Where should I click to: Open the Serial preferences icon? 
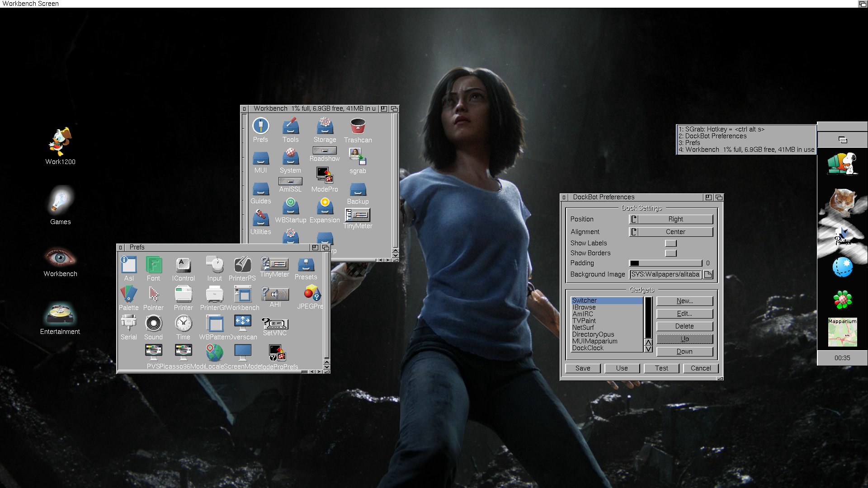129,328
